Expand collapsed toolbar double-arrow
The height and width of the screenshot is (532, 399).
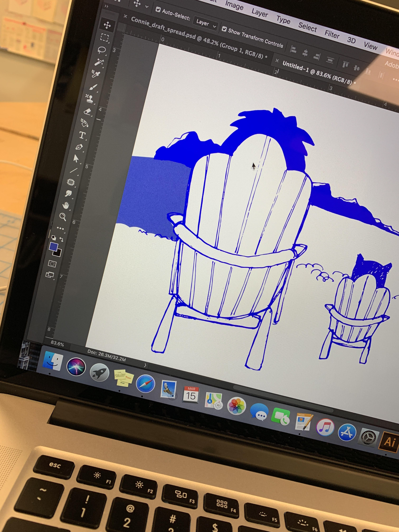(106, 6)
